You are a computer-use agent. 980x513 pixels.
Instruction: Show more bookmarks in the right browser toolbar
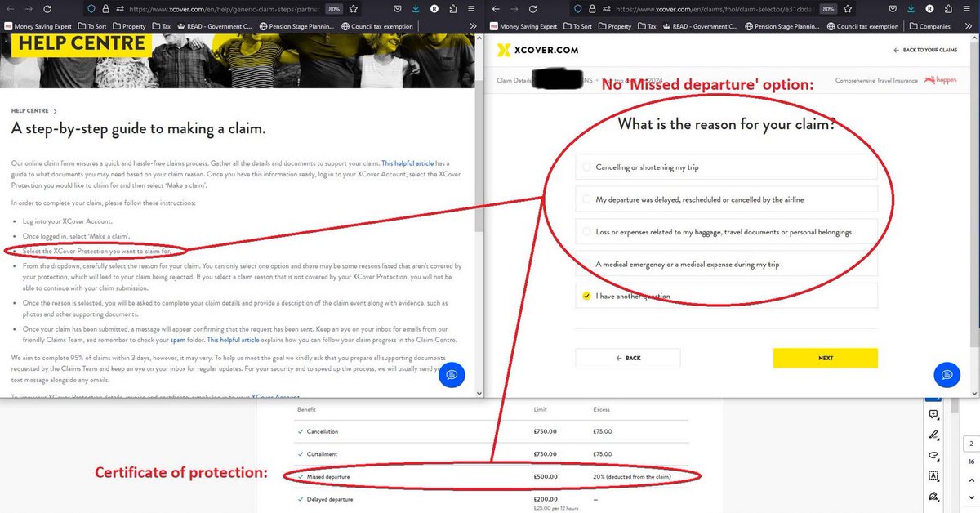(x=967, y=25)
